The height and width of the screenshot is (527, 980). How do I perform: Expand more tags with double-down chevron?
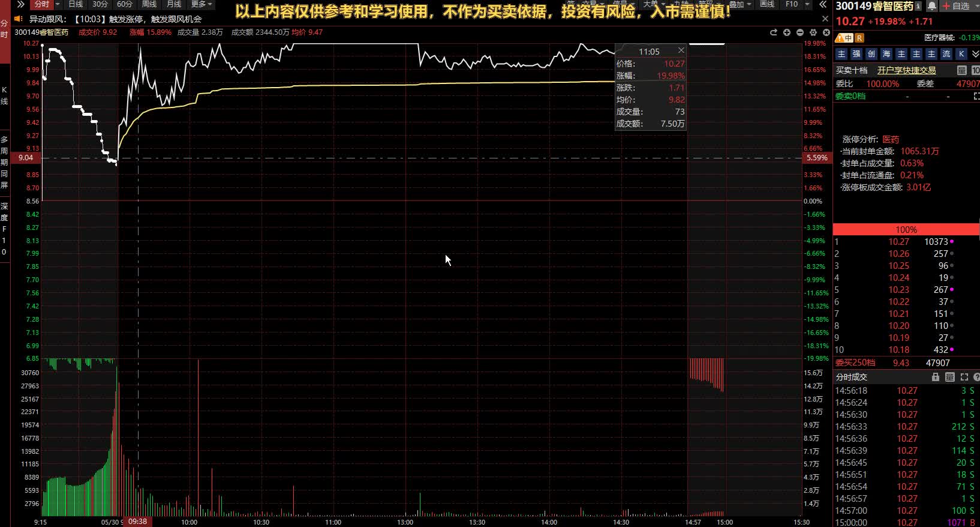point(975,54)
